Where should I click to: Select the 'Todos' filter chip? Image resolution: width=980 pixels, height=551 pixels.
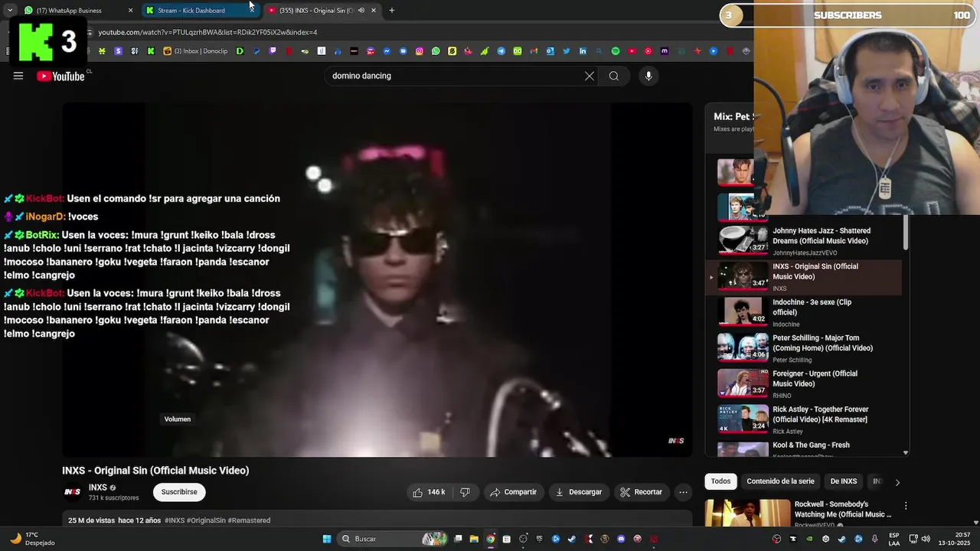[x=720, y=481]
